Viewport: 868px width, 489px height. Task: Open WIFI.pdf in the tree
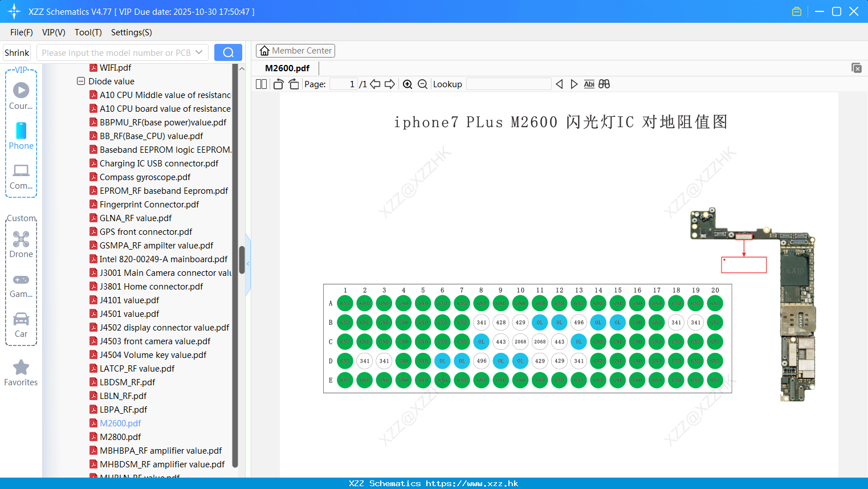pyautogui.click(x=115, y=68)
